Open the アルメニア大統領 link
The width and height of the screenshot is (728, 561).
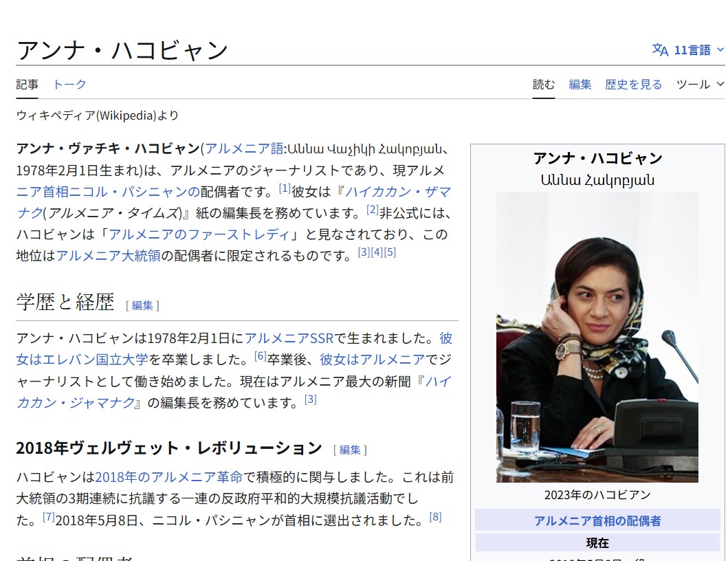pyautogui.click(x=109, y=255)
